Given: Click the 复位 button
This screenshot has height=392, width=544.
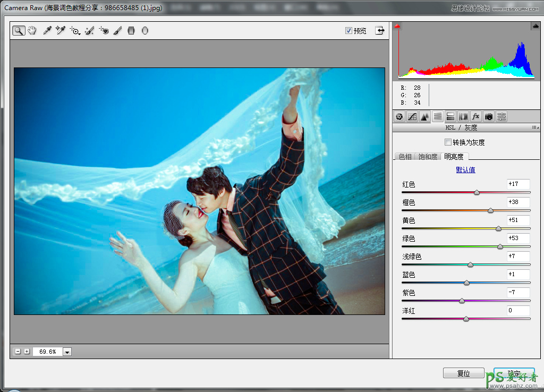Looking at the screenshot, I should (463, 373).
